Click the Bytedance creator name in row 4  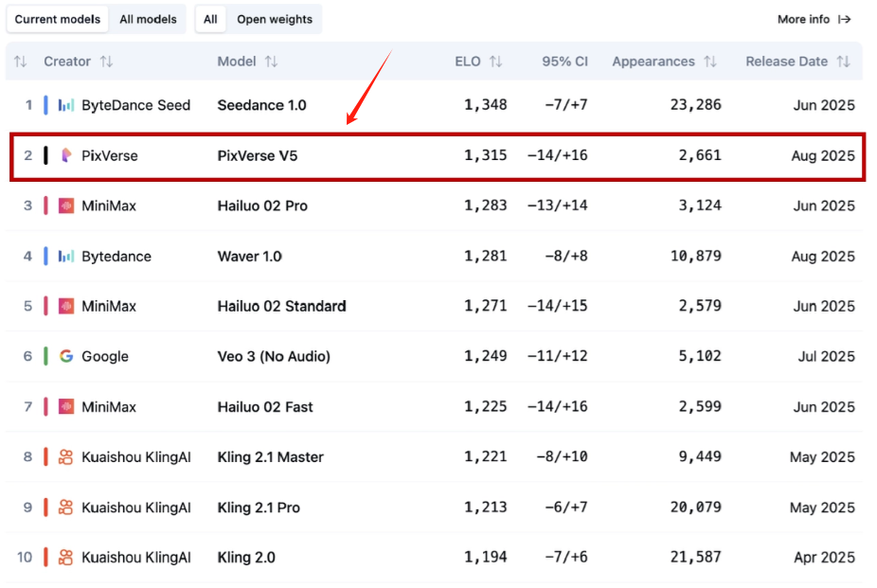point(116,256)
